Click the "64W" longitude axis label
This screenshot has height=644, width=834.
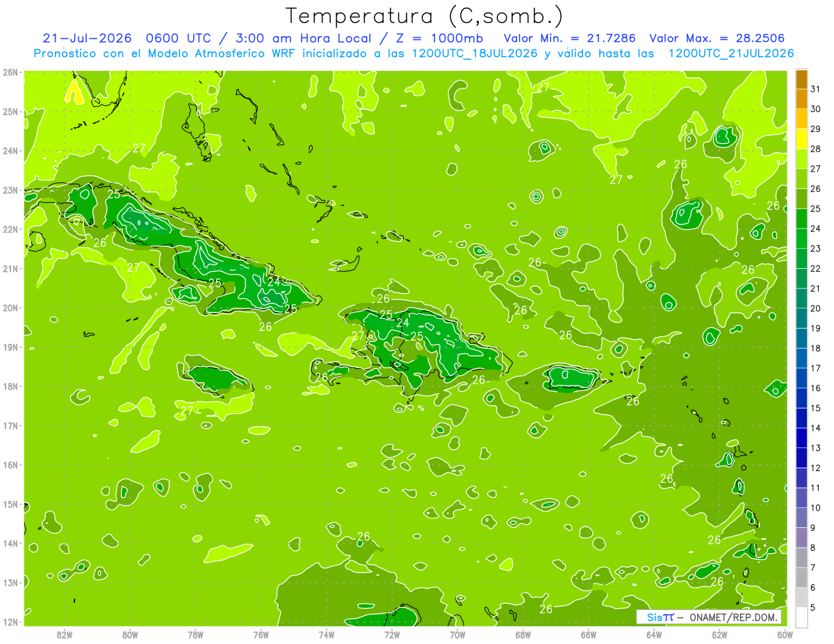[654, 634]
